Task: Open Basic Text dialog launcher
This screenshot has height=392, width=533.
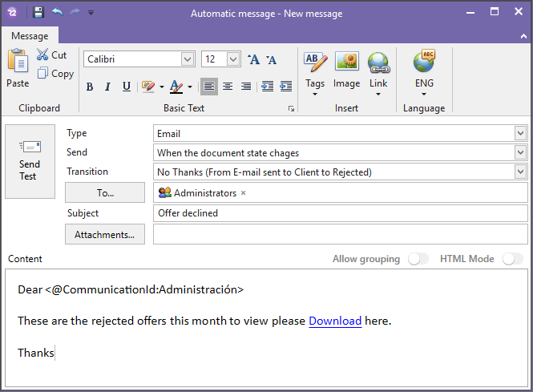Action: (291, 108)
